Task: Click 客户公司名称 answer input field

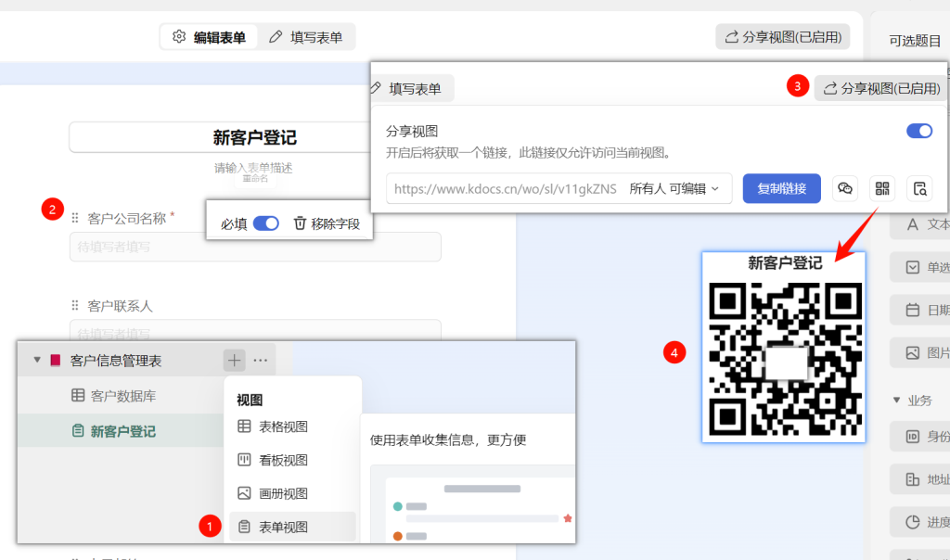Action: (255, 247)
